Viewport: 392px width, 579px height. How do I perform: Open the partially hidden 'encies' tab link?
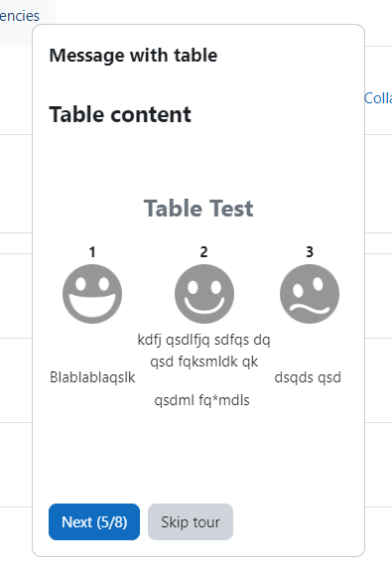pyautogui.click(x=20, y=16)
